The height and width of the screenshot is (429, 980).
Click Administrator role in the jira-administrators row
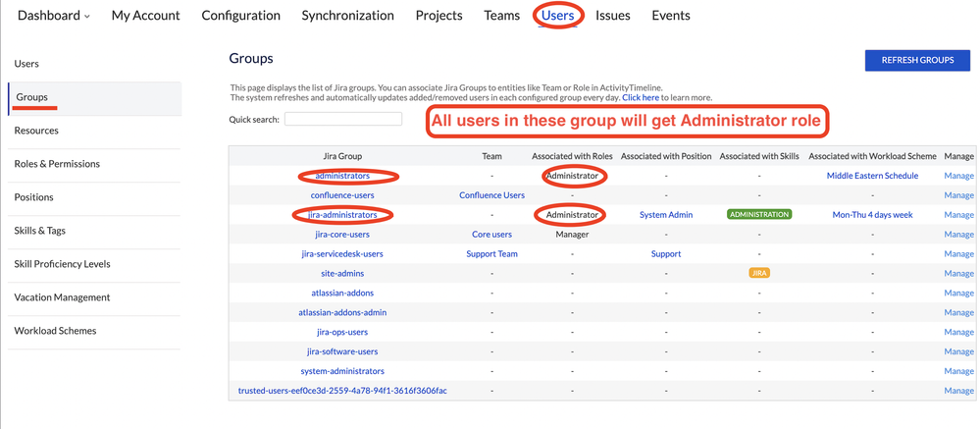pos(572,214)
